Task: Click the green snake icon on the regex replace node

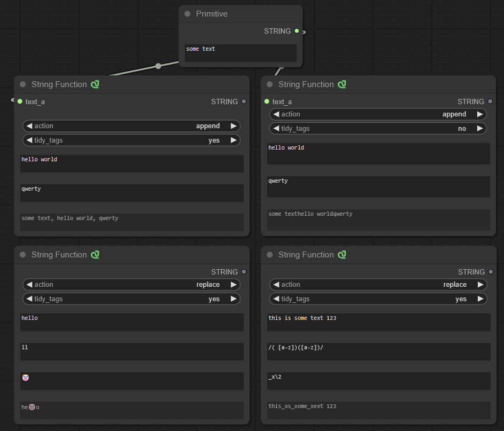Action: coord(342,255)
